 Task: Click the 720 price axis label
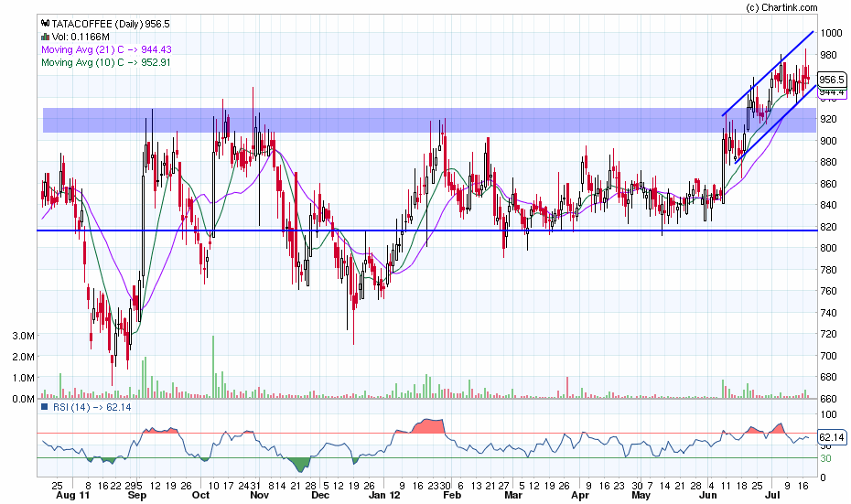[828, 334]
